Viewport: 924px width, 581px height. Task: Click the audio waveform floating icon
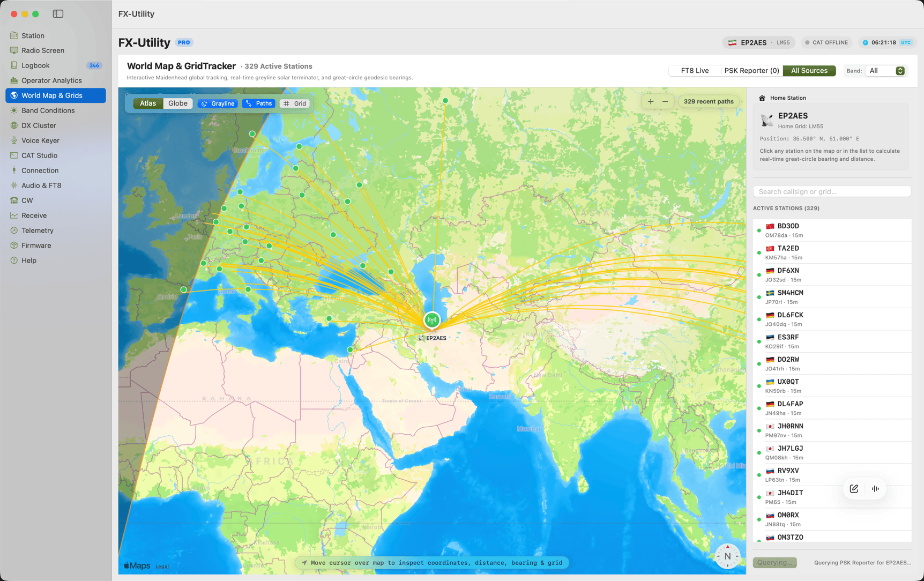(x=875, y=488)
